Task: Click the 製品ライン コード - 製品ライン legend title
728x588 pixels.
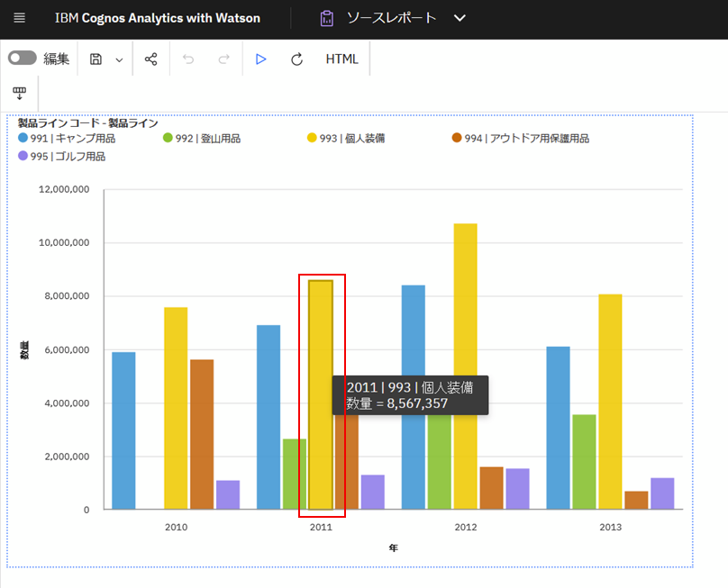Action: (88, 123)
